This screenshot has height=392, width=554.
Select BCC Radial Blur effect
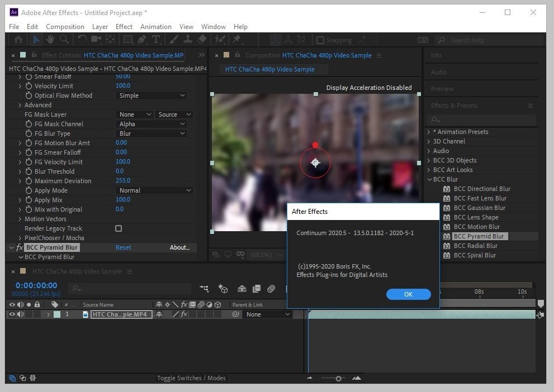coord(476,246)
